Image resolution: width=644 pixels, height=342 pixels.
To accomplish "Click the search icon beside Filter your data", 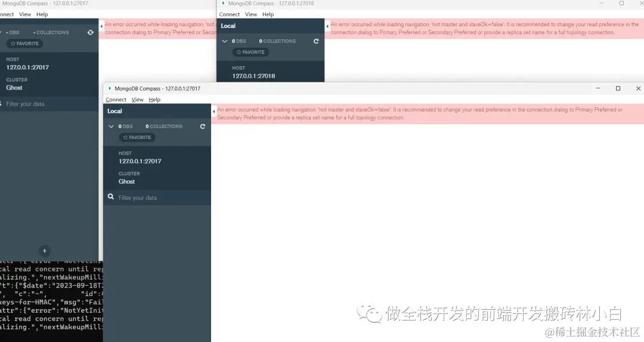I will pos(111,197).
